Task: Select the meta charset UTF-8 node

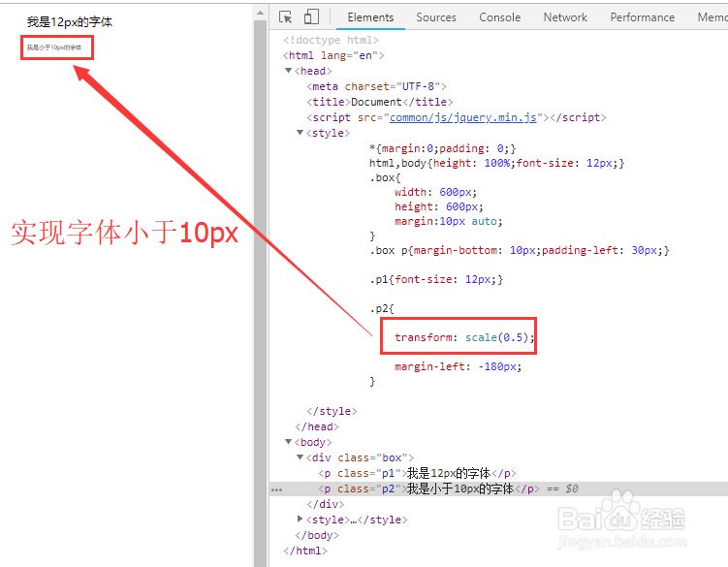Action: 376,86
